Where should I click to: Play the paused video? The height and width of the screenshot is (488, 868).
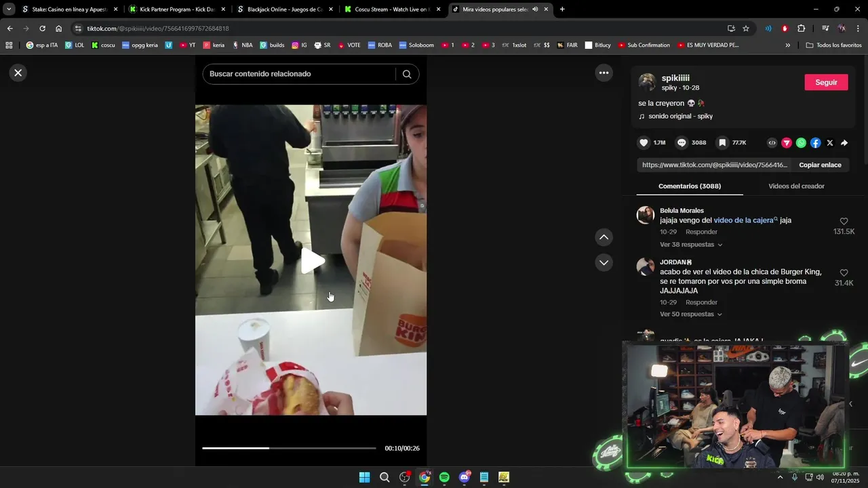click(x=312, y=261)
